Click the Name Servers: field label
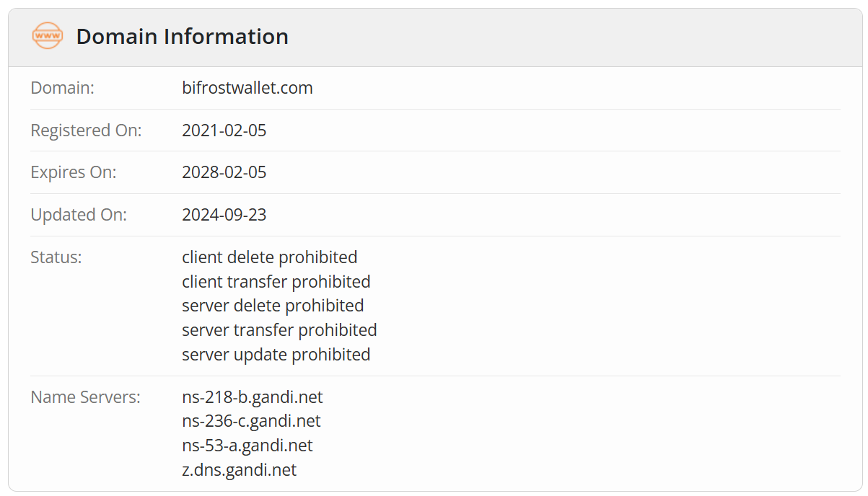Viewport: 868px width, 496px height. click(85, 397)
